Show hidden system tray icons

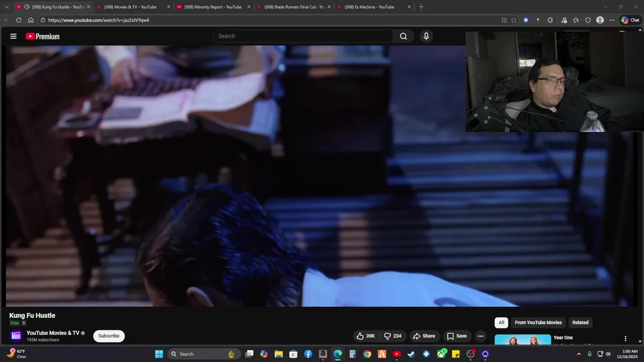(x=579, y=354)
